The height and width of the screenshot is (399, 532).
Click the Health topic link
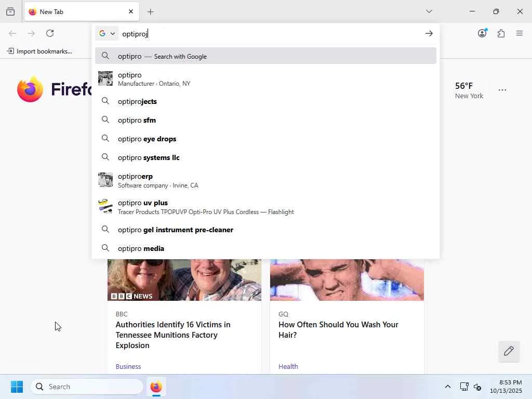pyautogui.click(x=288, y=366)
